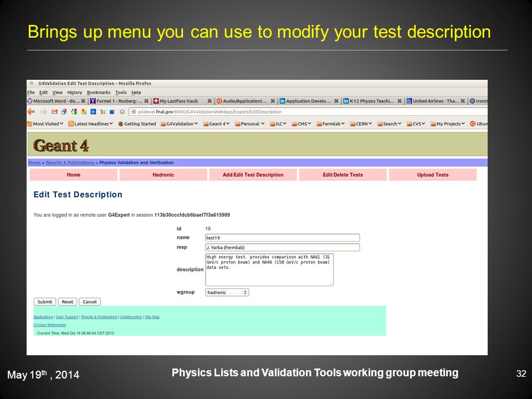This screenshot has width=532, height=399.
Task: Expand the G4Validation bookmark folder
Action: coord(179,124)
